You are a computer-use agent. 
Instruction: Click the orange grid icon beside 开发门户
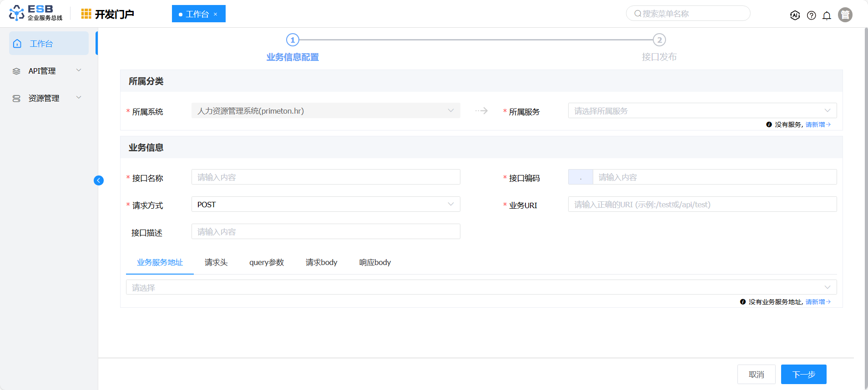pos(86,14)
